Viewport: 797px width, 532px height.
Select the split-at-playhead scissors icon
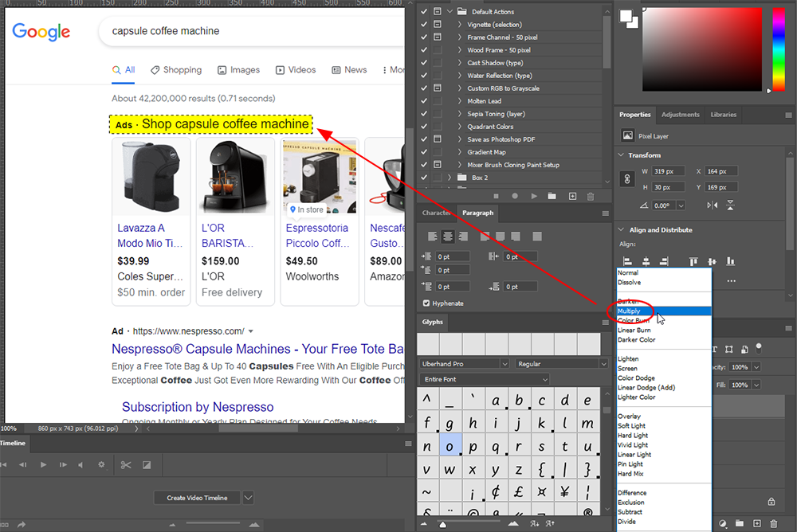(126, 465)
